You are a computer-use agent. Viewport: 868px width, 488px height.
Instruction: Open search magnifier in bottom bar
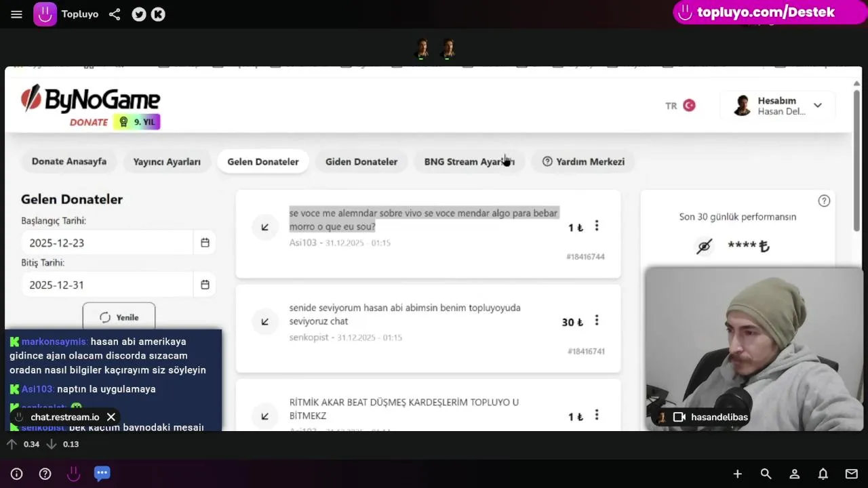[x=766, y=474]
